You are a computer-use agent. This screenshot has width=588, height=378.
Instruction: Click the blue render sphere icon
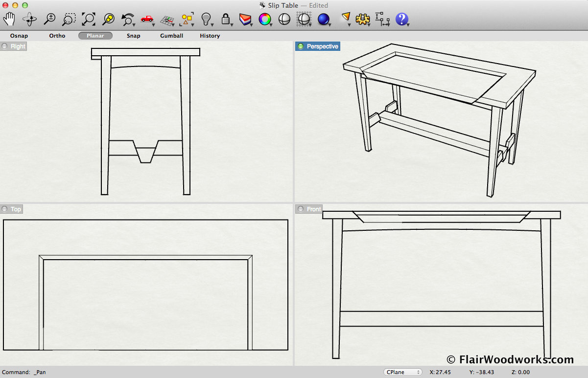(x=323, y=19)
